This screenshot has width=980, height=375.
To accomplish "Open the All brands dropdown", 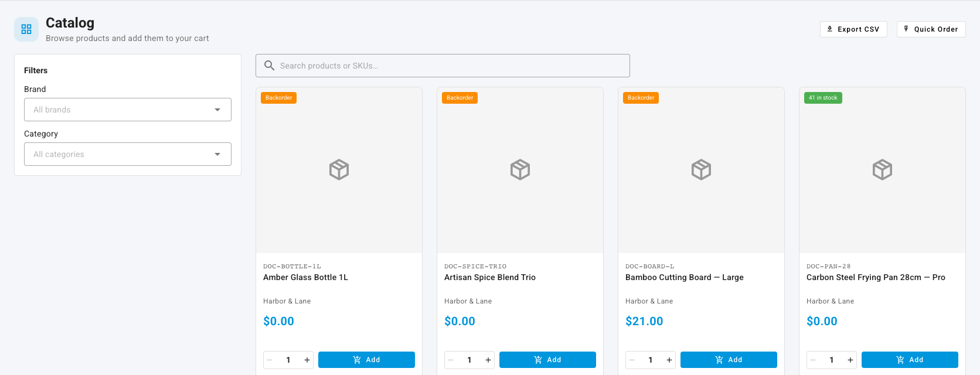I will coord(128,110).
